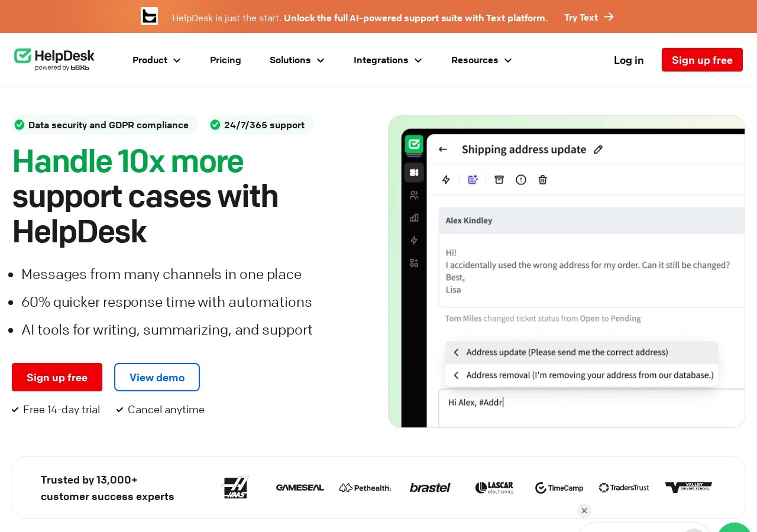This screenshot has height=532, width=757.
Task: Click the hero Sign up free button
Action: click(x=57, y=377)
